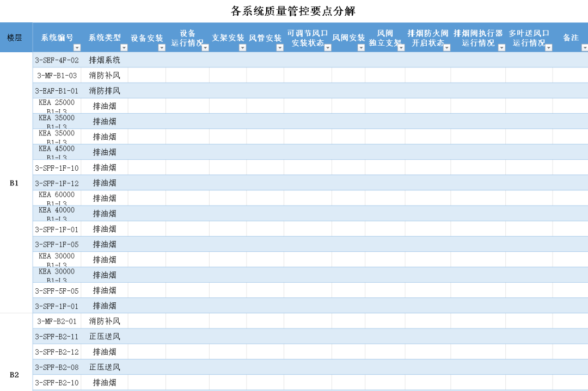Open the 设备运行情况 filter dropdown
Viewport: 588px width, 391px height.
205,48
